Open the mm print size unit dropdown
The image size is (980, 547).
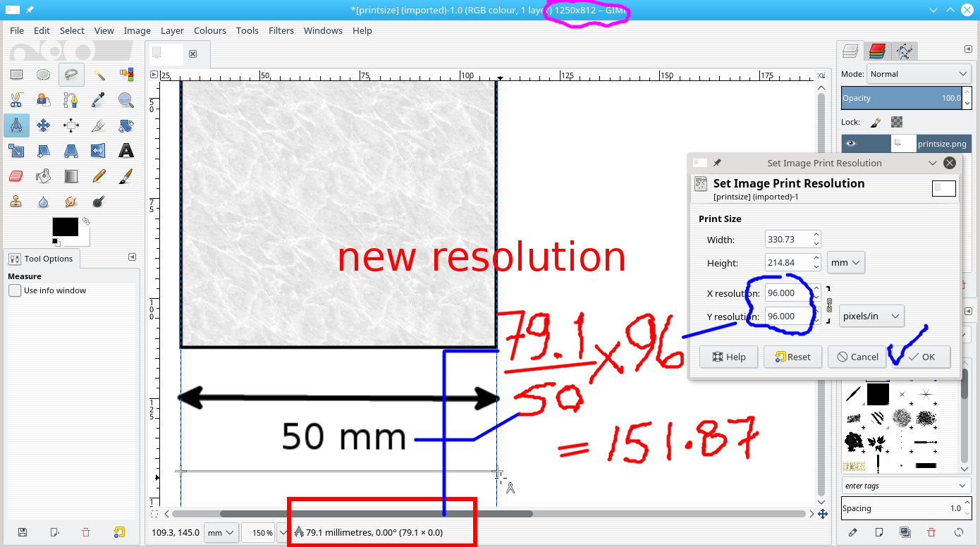846,262
